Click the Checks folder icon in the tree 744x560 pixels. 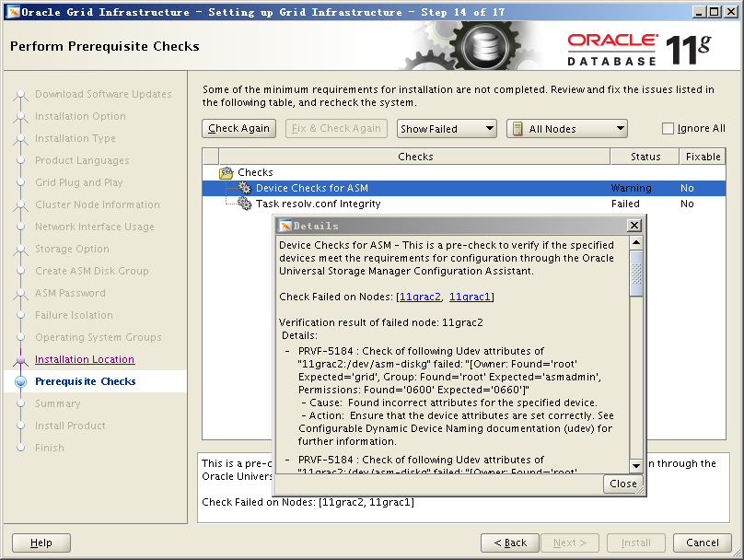(227, 173)
